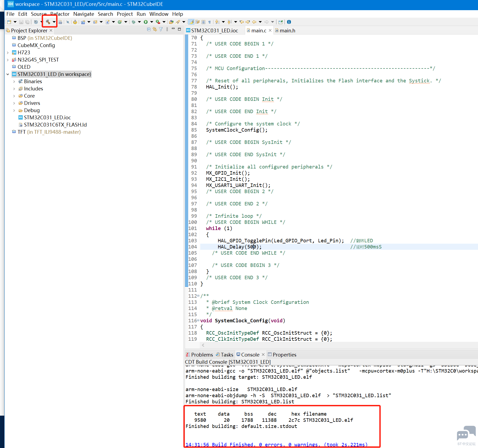Toggle Mark Occurrences highlighter button
This screenshot has width=478, height=448.
pyautogui.click(x=191, y=22)
